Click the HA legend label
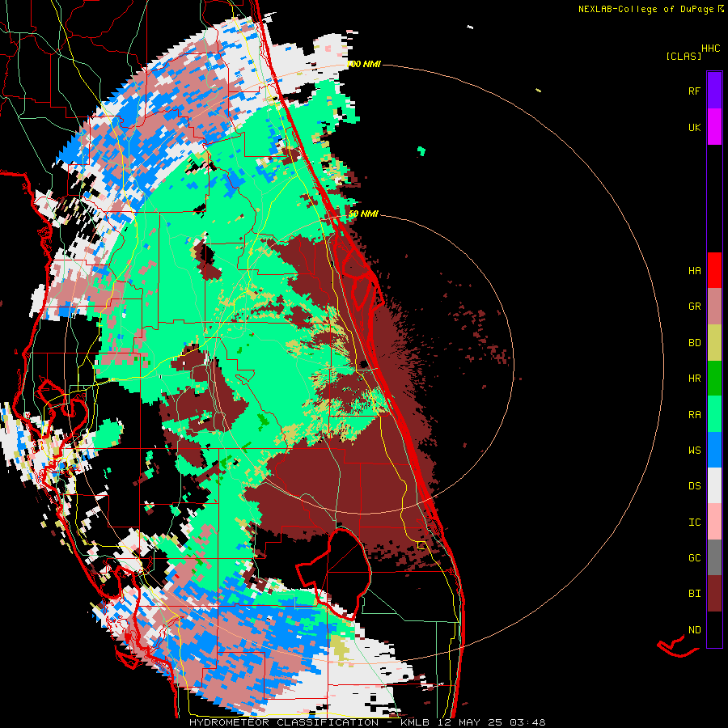The image size is (728, 728). point(694,271)
